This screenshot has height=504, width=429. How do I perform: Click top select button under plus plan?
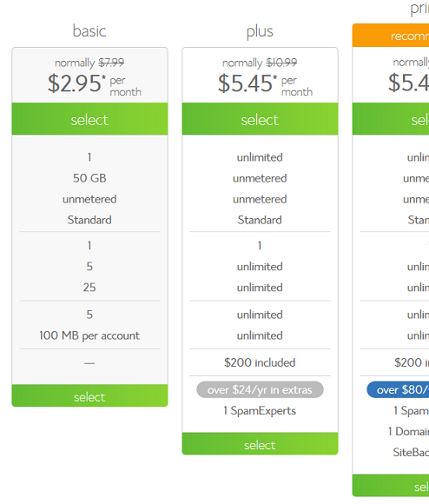[x=260, y=119]
